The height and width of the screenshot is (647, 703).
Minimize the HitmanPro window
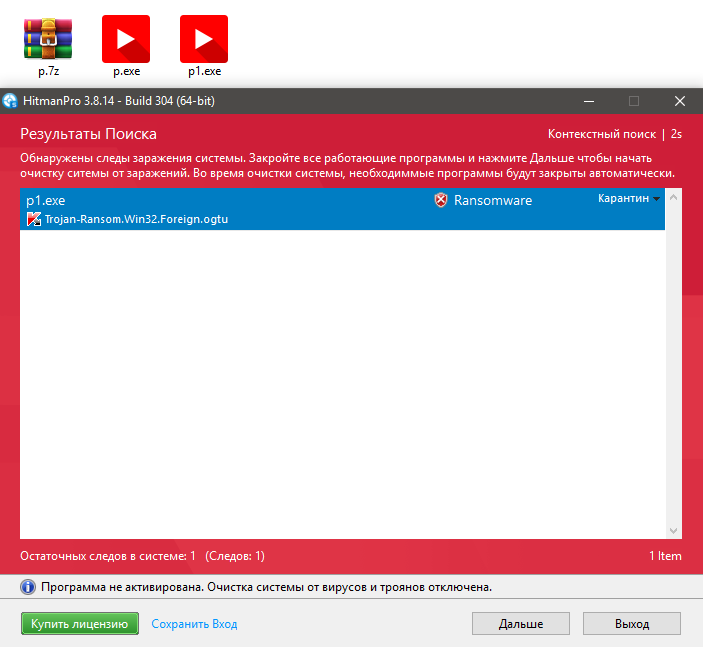[x=589, y=101]
